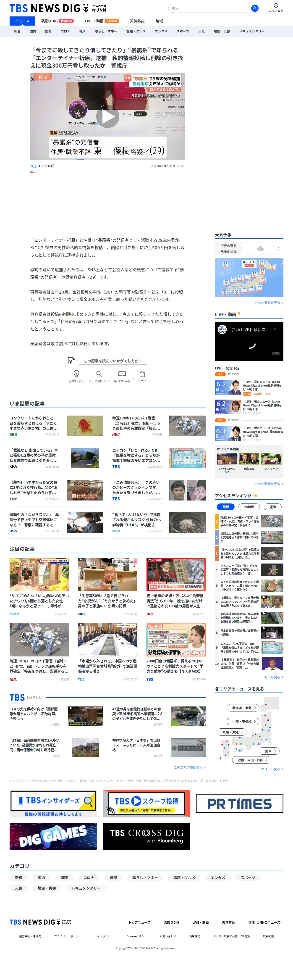Screen dimensions: 293x980
Task: Select the LIVE・動画 tab
Action: 102,21
